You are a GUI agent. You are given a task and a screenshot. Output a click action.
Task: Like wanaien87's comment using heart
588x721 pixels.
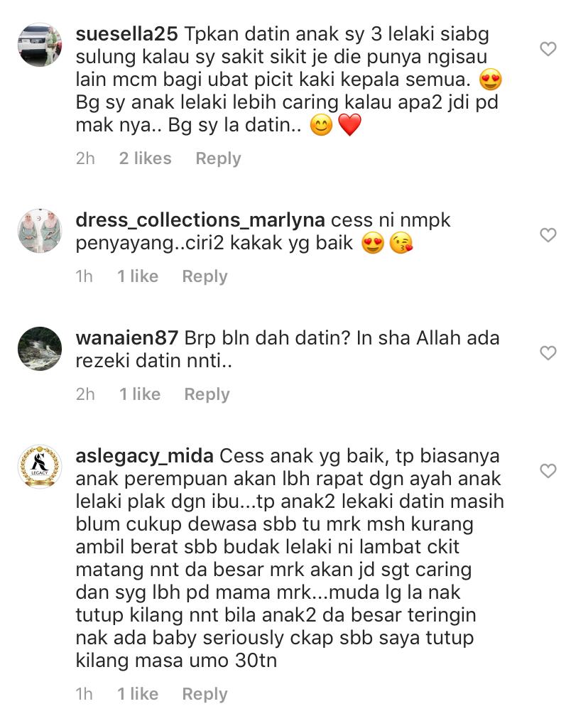(548, 352)
